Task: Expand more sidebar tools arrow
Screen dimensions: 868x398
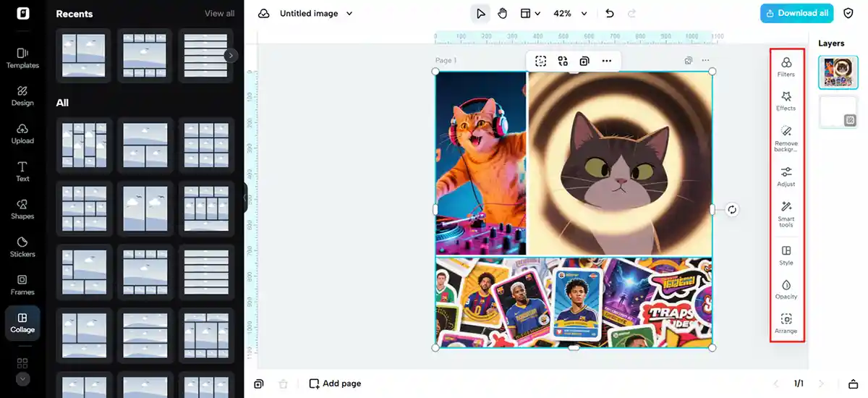Action: coord(22,378)
